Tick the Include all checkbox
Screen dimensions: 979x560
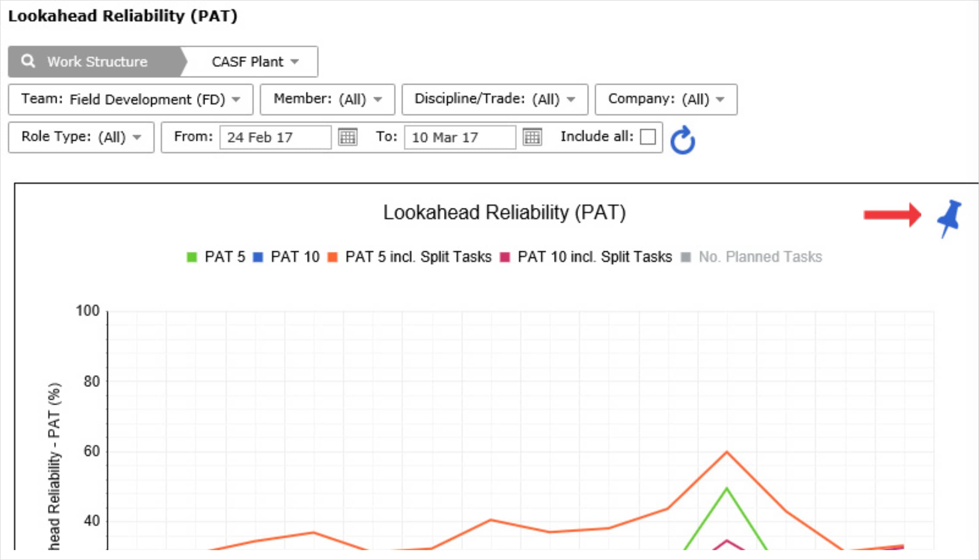648,137
